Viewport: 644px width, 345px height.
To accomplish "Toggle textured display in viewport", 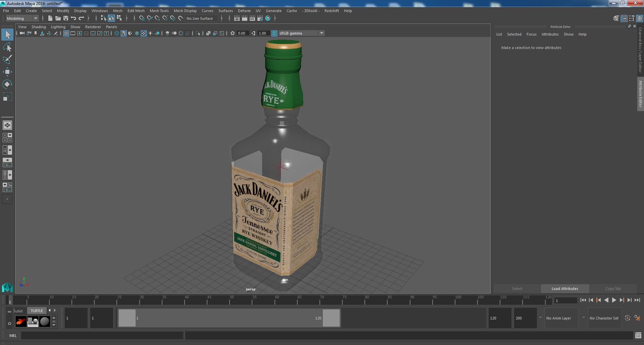I will [x=144, y=33].
